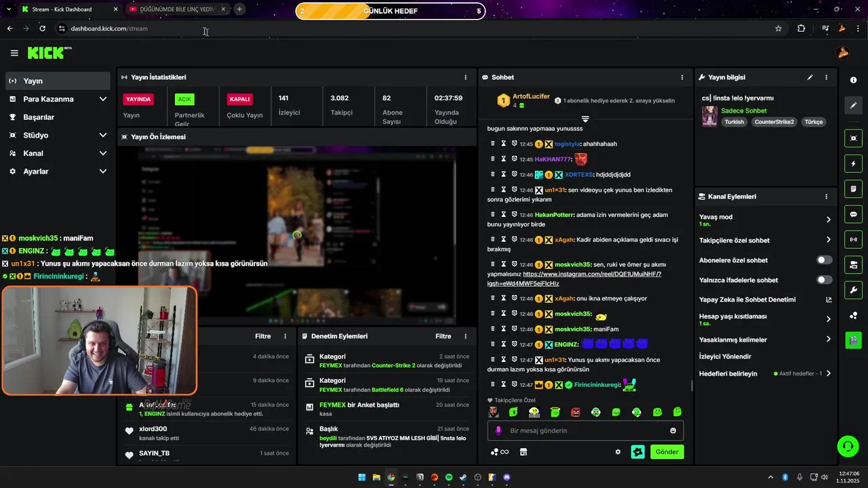The image size is (868, 488).
Task: Click the shop icon below message box
Action: (x=524, y=452)
